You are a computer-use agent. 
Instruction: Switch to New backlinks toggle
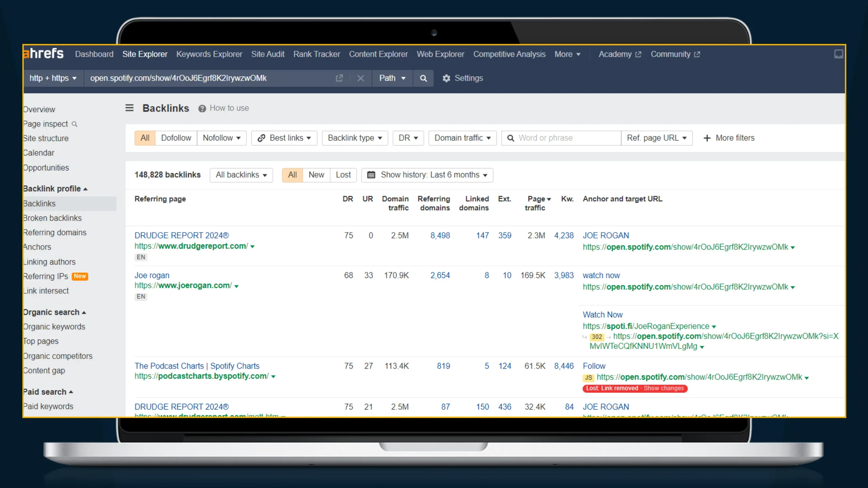point(316,175)
